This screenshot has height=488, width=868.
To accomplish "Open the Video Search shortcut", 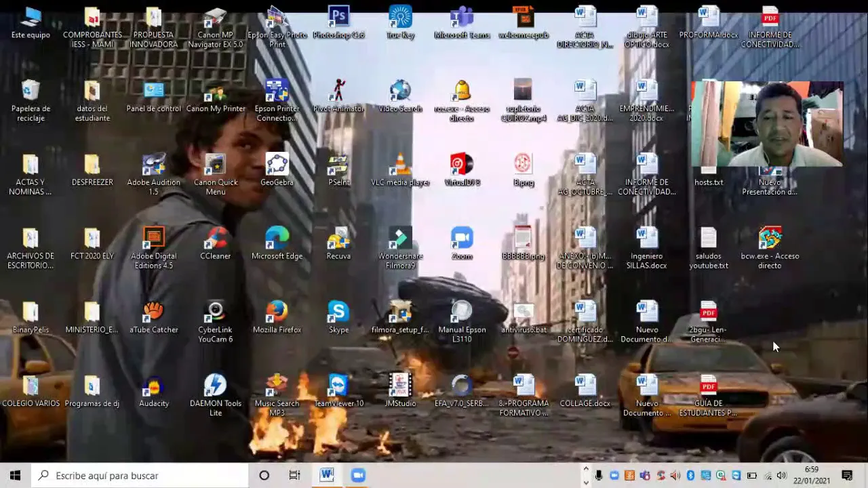I will tap(400, 96).
